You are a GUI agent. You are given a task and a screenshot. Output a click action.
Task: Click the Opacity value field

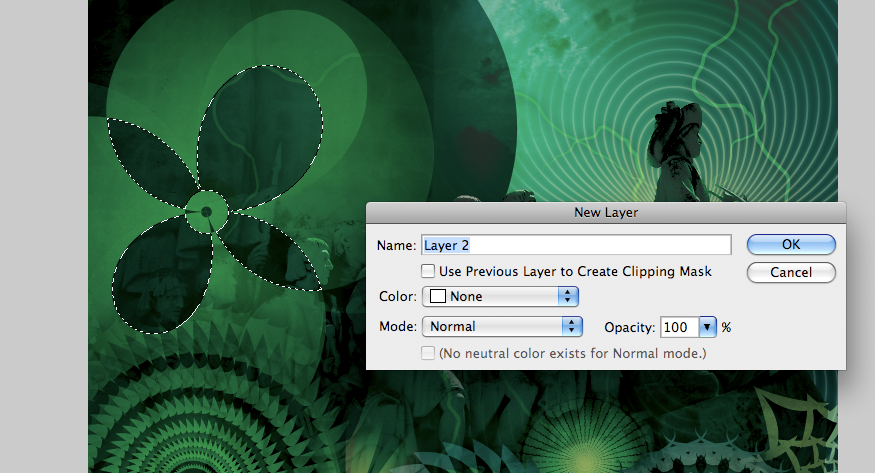[679, 327]
